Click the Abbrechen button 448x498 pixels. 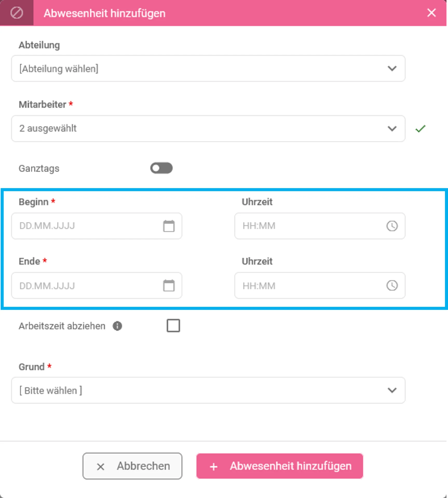[132, 466]
